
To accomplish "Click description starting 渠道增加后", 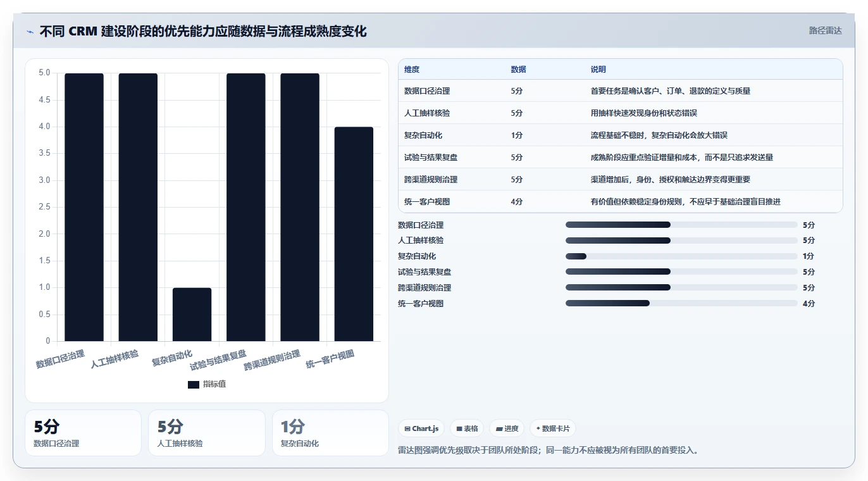I will (671, 180).
